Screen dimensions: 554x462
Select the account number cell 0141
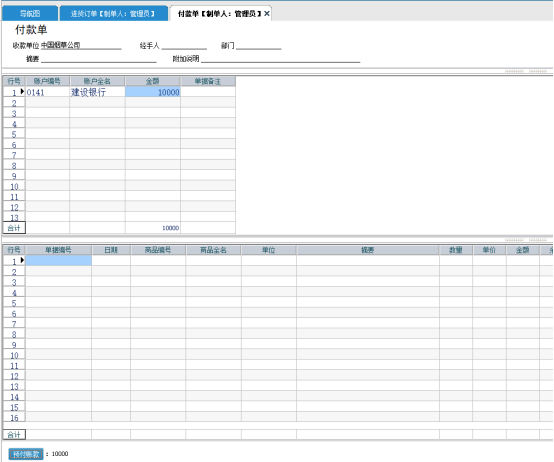pyautogui.click(x=48, y=92)
